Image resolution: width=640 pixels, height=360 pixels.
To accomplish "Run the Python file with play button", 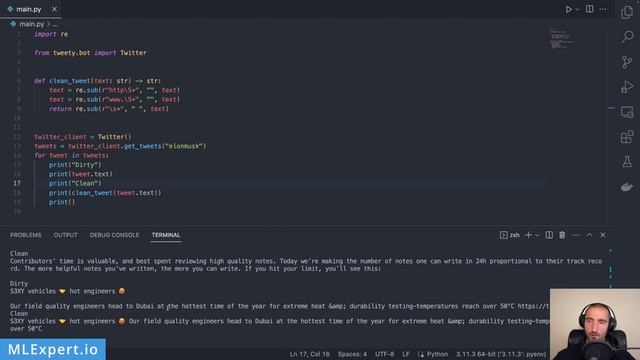I will click(568, 9).
